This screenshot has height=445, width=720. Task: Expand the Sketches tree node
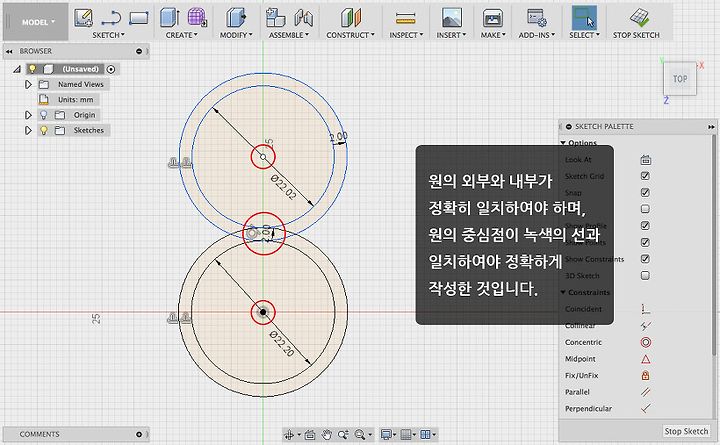point(28,130)
